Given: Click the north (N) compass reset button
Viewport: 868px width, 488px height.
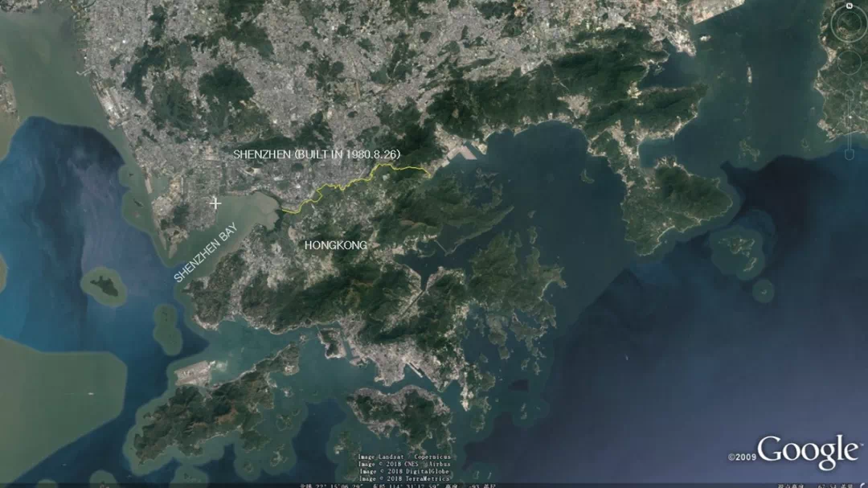Looking at the screenshot, I should [850, 6].
